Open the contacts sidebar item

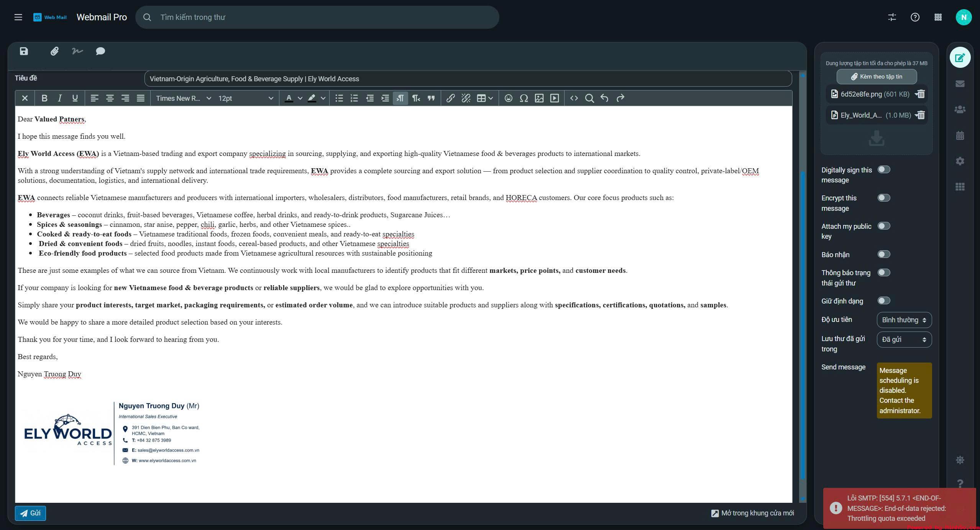960,110
